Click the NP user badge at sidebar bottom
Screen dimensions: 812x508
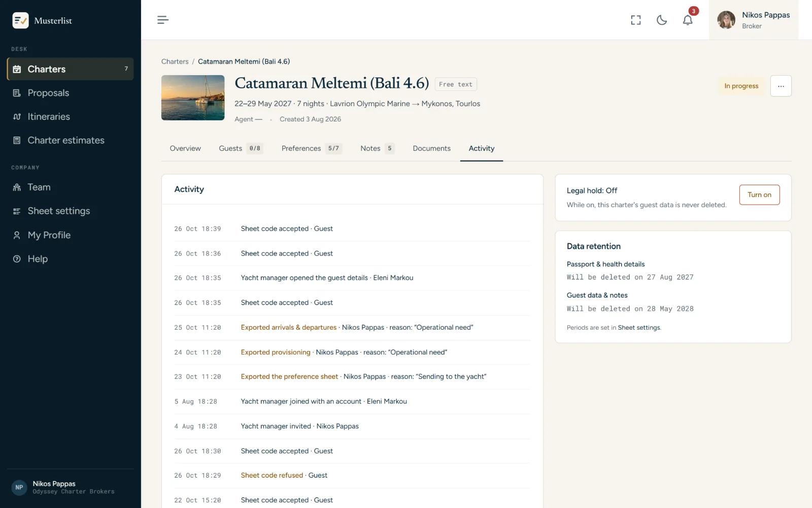[19, 487]
